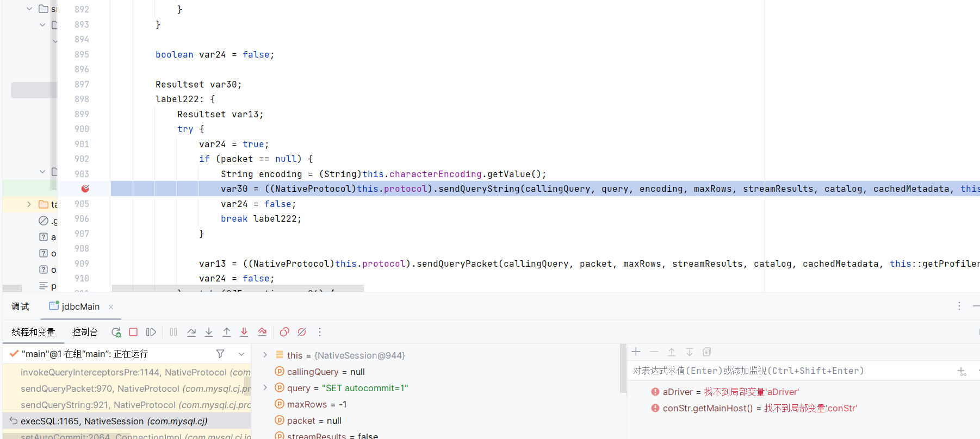Resume program execution in debugger toolbar

click(151, 332)
